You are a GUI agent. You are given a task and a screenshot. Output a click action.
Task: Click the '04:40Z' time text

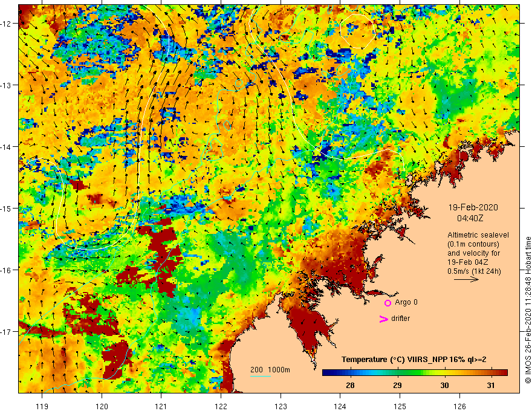click(x=470, y=218)
